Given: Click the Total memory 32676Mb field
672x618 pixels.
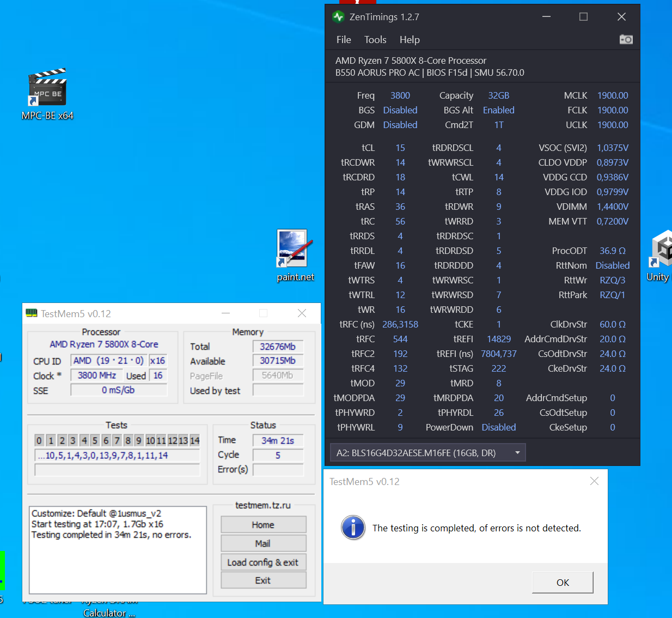Looking at the screenshot, I should coord(278,347).
